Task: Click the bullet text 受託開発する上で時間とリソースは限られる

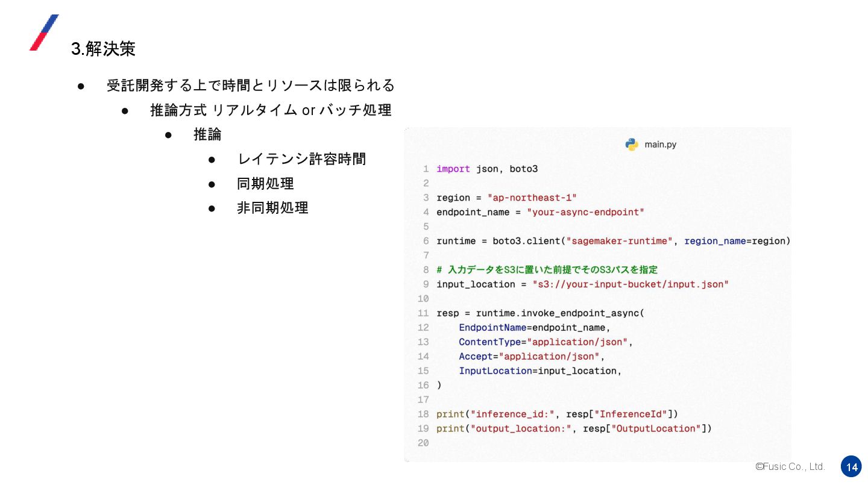Action: click(x=250, y=86)
